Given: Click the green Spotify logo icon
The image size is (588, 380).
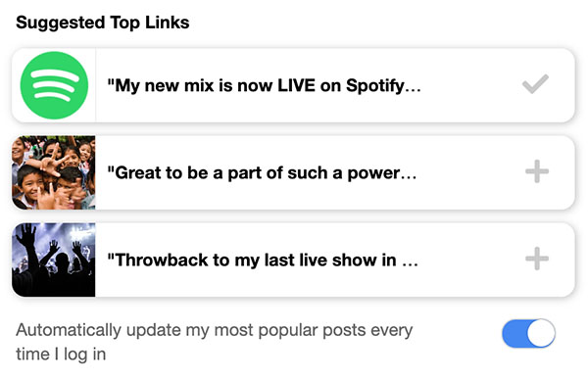Looking at the screenshot, I should 54,85.
